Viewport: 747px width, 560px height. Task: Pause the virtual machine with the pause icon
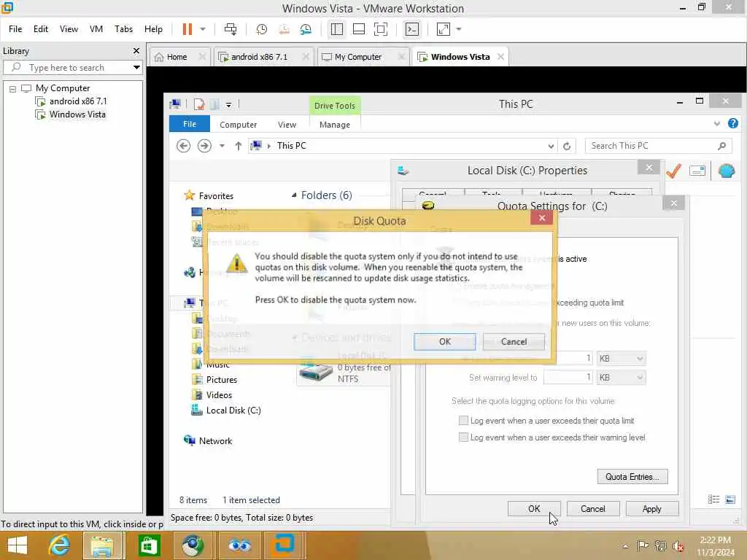[187, 29]
